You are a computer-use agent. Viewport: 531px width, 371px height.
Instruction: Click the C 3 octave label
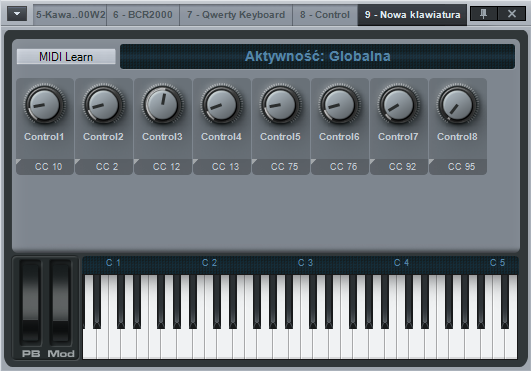pos(305,263)
